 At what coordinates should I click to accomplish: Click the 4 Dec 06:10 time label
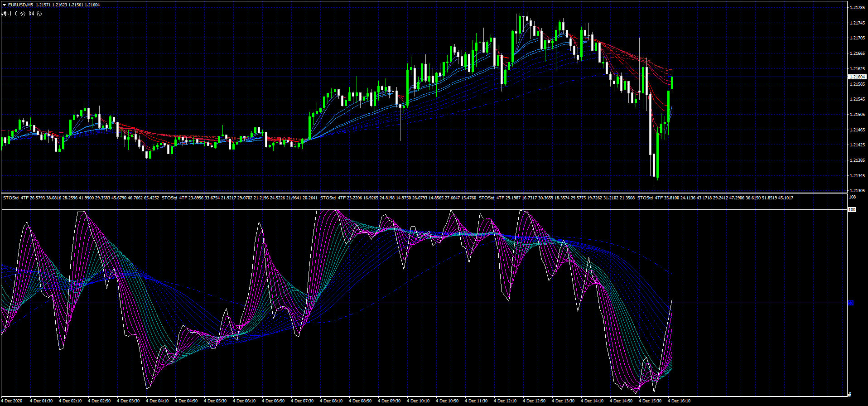244,401
